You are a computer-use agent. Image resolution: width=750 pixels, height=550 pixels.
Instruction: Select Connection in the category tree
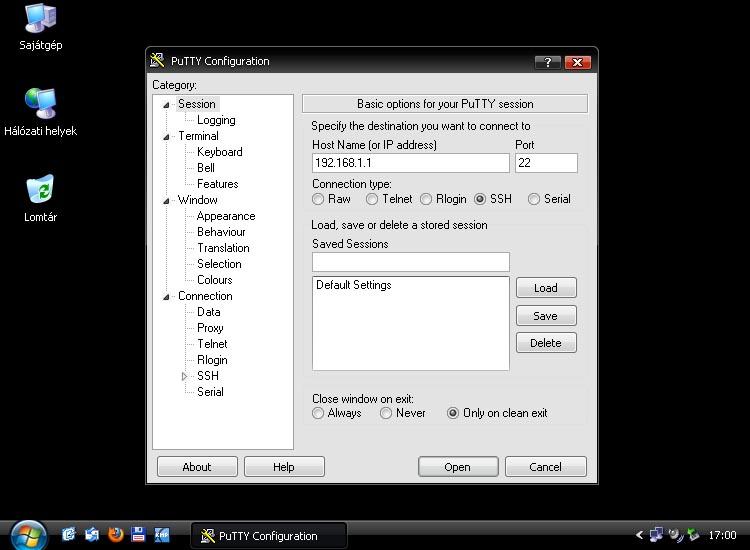pos(205,296)
